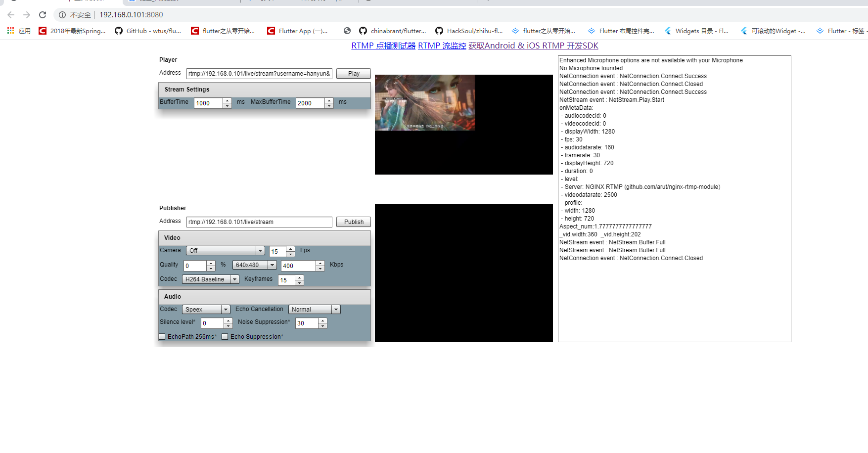This screenshot has height=453, width=868.
Task: Click the 400 Kbps field
Action: 298,266
